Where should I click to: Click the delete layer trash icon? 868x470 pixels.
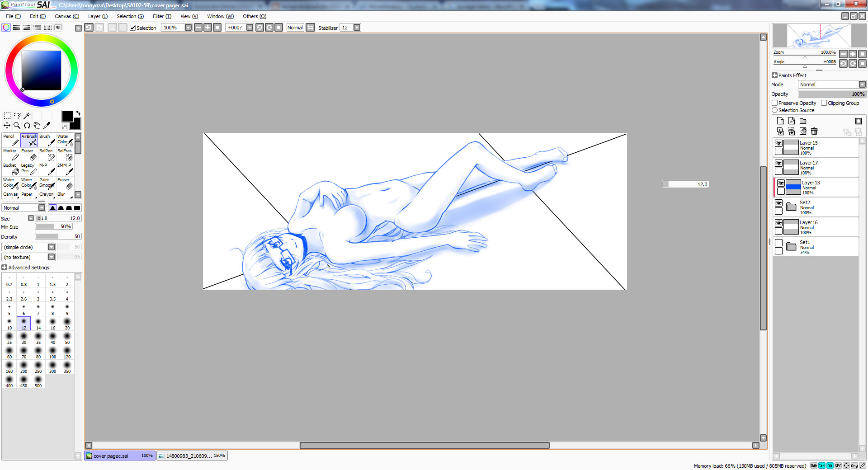point(814,132)
